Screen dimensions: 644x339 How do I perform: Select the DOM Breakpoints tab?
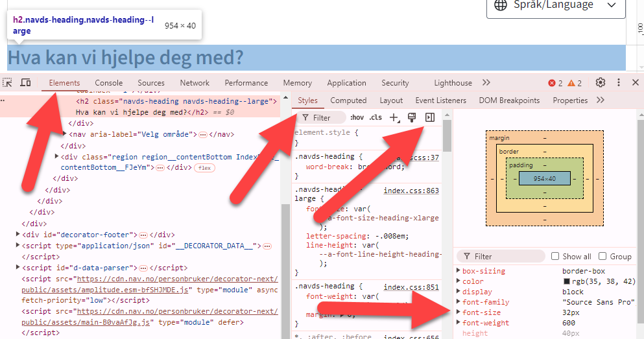click(509, 100)
